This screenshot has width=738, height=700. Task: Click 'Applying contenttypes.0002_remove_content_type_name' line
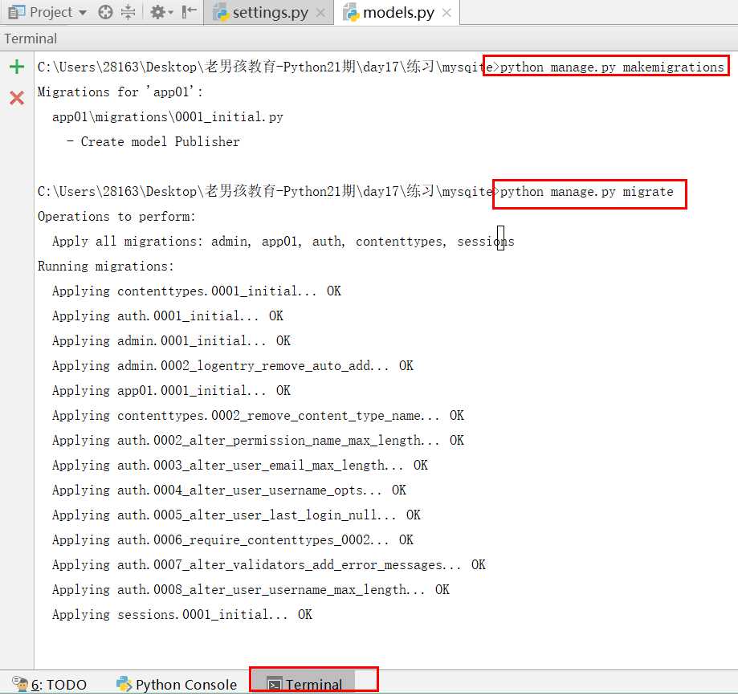coord(258,416)
